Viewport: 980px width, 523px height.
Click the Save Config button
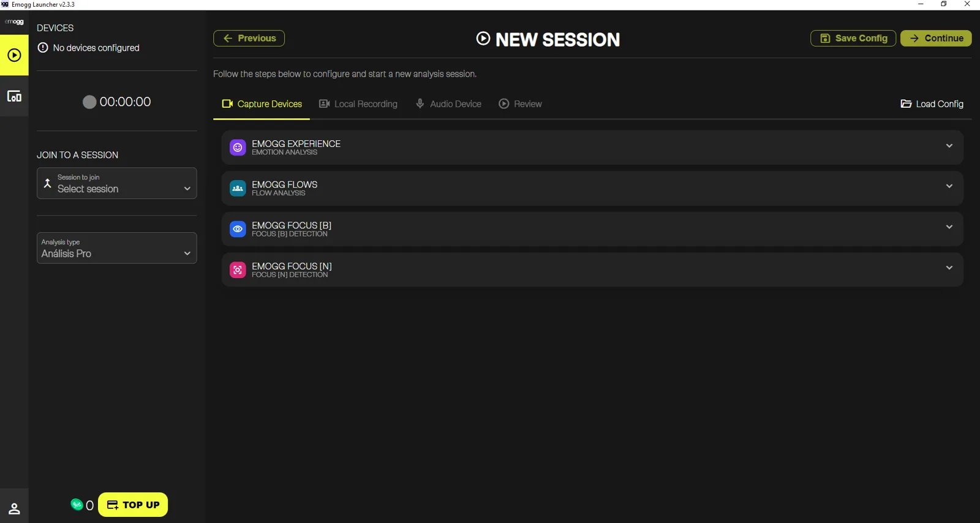pyautogui.click(x=853, y=38)
